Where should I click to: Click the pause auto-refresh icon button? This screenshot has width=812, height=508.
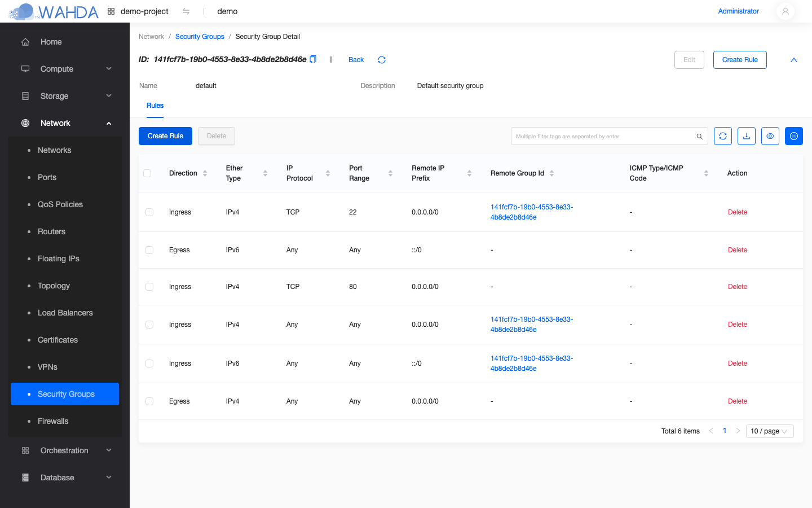point(794,136)
